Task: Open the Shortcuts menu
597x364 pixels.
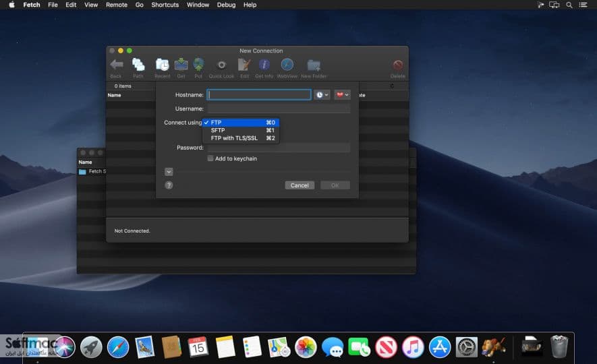Action: tap(165, 5)
